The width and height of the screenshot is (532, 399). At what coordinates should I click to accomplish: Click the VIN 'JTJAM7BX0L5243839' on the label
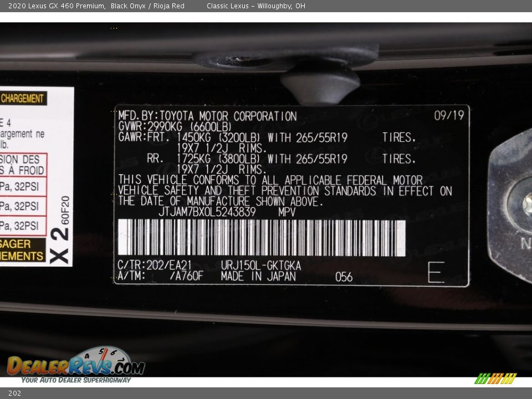point(207,212)
